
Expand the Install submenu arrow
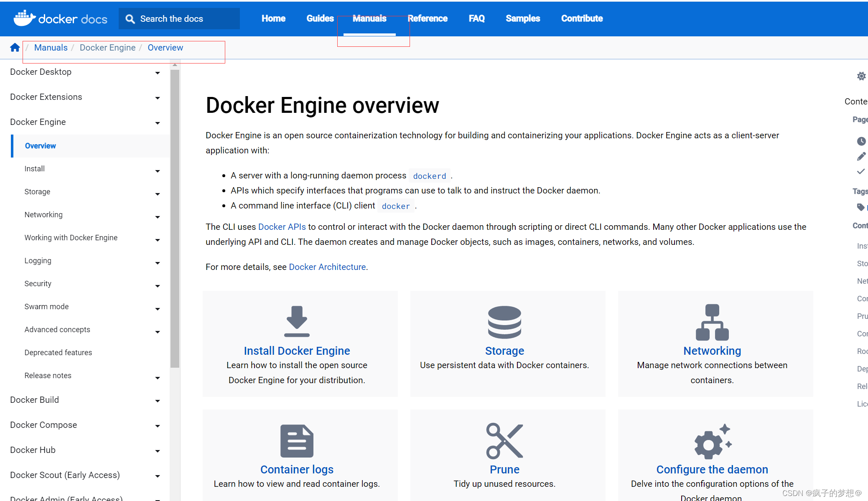(x=158, y=171)
